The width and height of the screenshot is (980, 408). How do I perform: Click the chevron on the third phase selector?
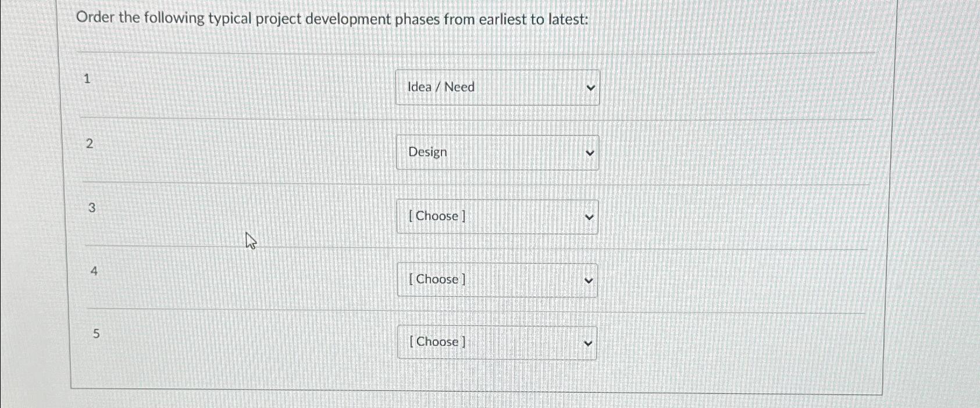tap(590, 216)
